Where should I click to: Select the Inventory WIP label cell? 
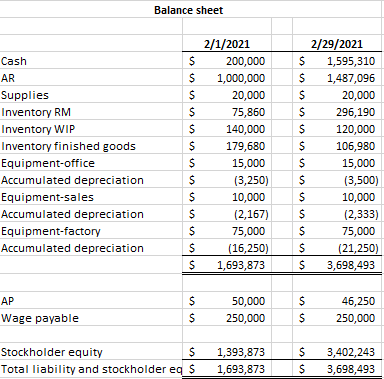[x=38, y=129]
